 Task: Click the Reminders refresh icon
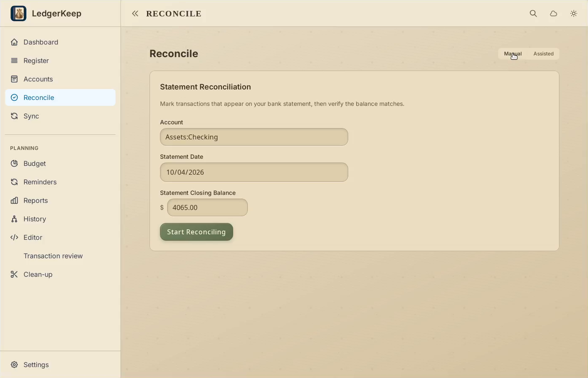[x=14, y=182]
